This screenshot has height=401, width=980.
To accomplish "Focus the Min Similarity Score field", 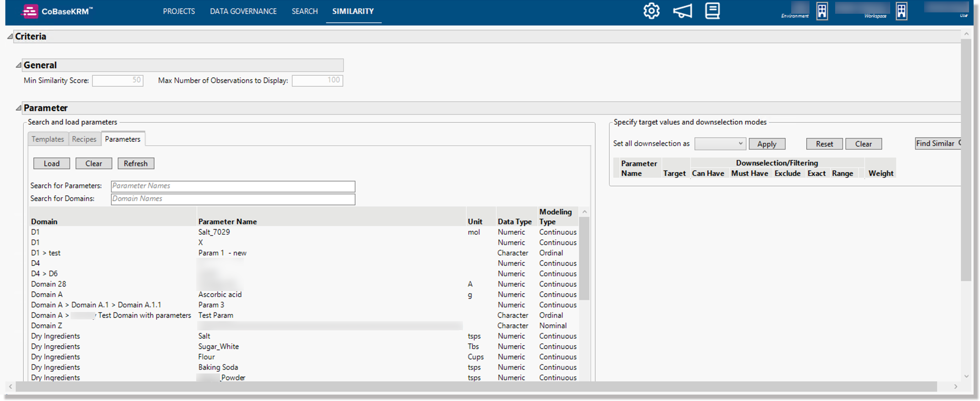I will [x=118, y=81].
